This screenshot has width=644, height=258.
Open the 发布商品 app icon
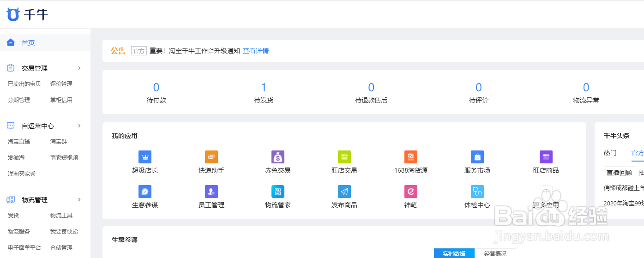click(x=344, y=192)
